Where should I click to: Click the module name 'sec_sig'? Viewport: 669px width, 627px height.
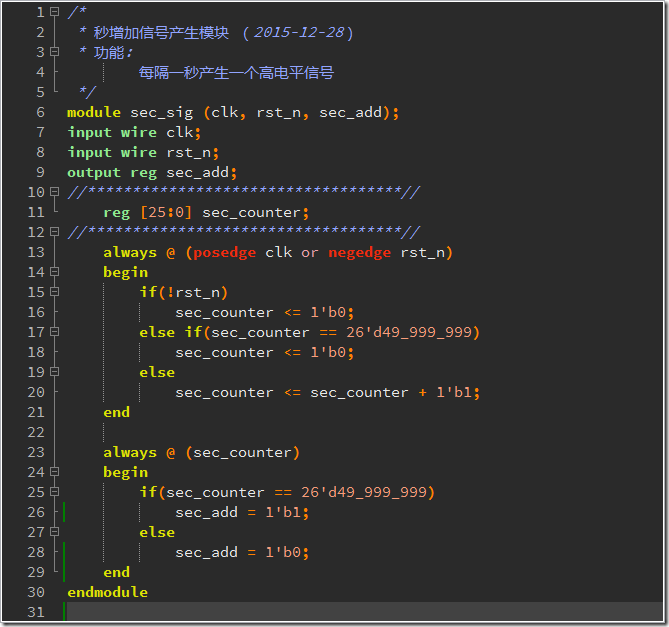tap(161, 113)
